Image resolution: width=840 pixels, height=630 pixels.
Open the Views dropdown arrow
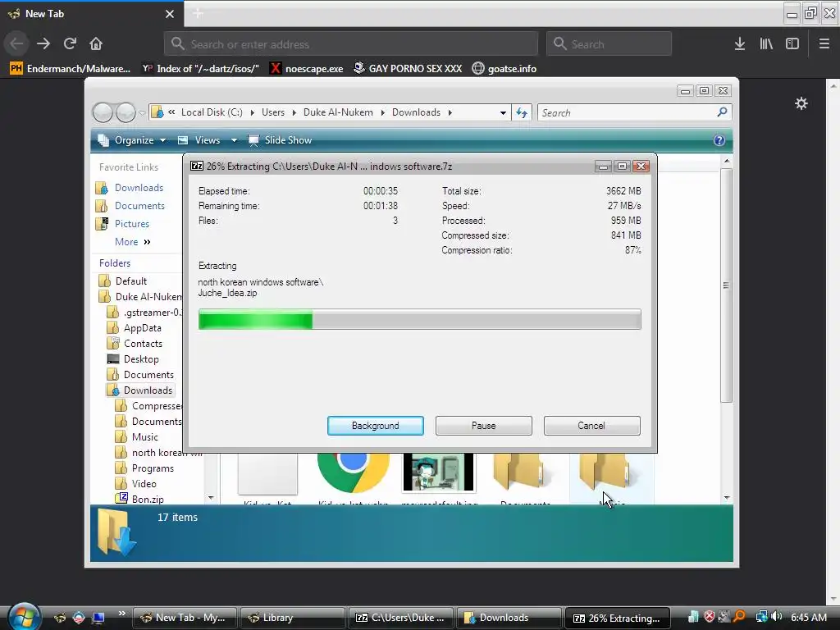[234, 140]
